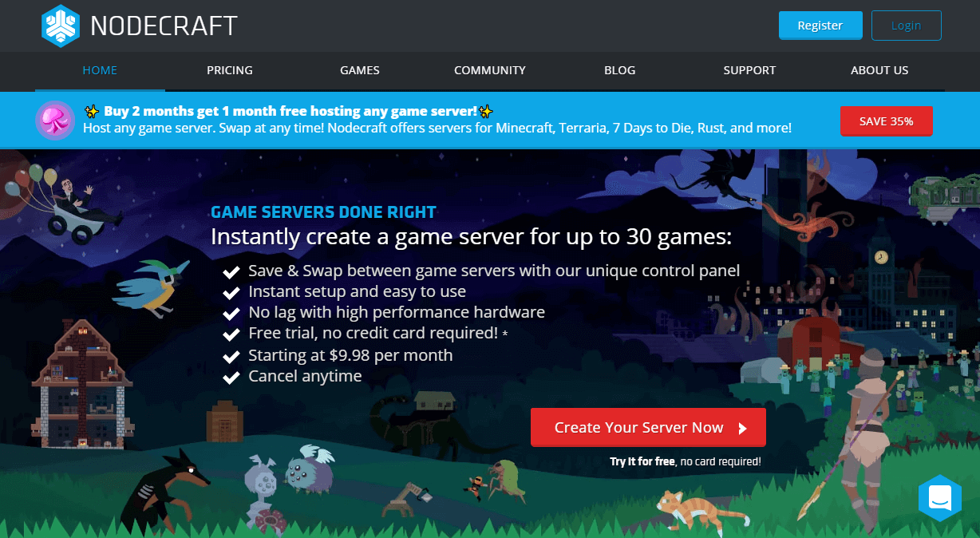Click the checkmark beside 'Instant setup and easy to use'
The image size is (980, 538).
tap(231, 293)
